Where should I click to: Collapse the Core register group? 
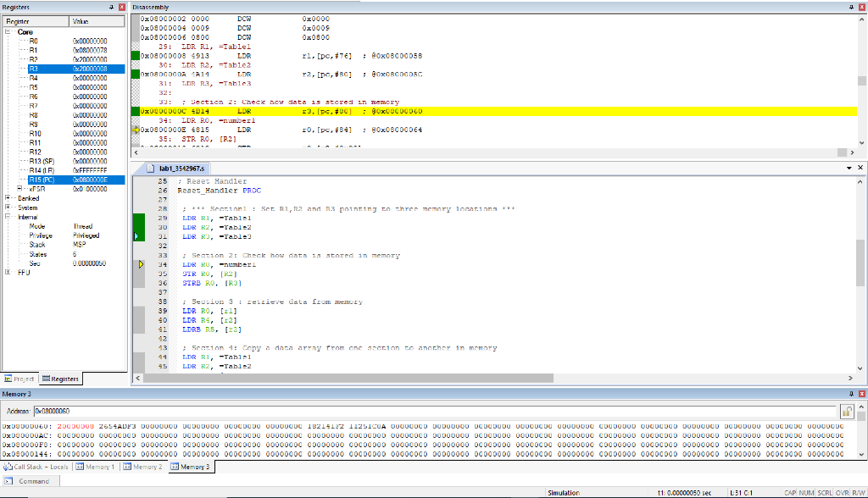coord(8,32)
